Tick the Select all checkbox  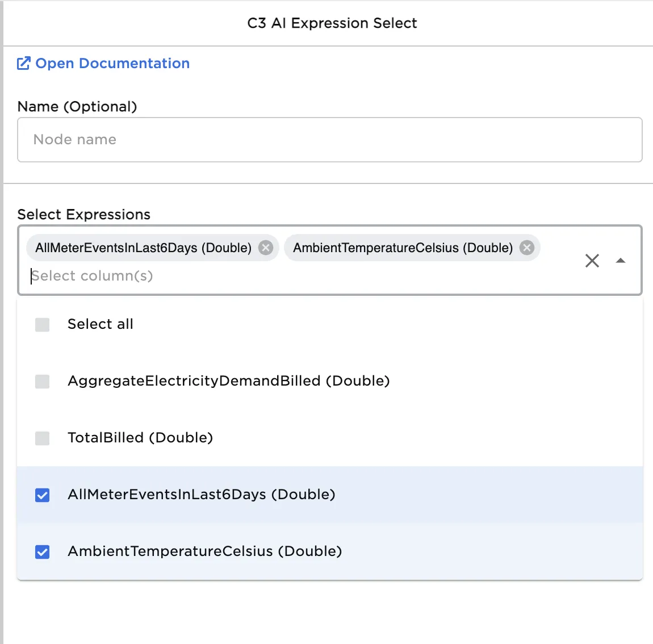pyautogui.click(x=43, y=325)
